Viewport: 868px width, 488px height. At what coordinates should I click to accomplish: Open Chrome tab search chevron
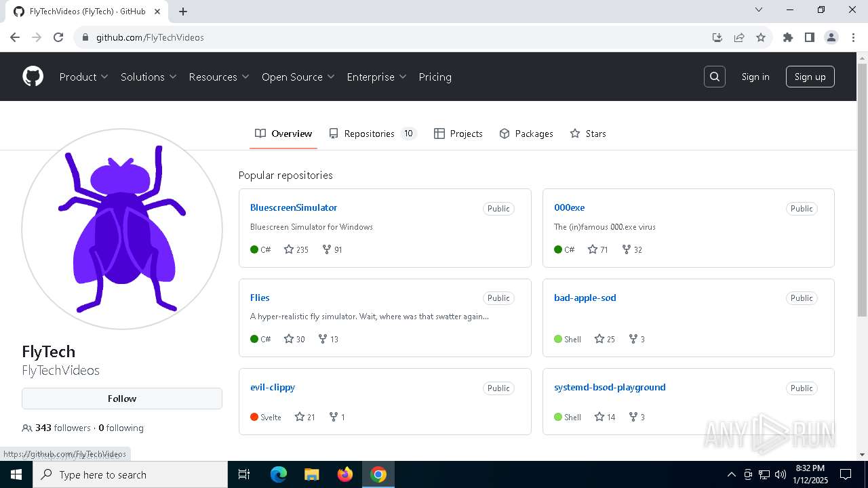(759, 9)
